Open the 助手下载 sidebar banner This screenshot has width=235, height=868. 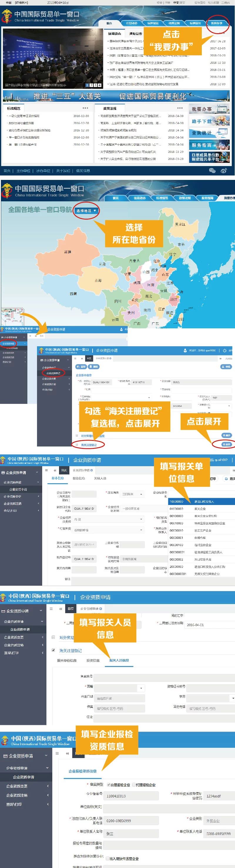(x=209, y=121)
